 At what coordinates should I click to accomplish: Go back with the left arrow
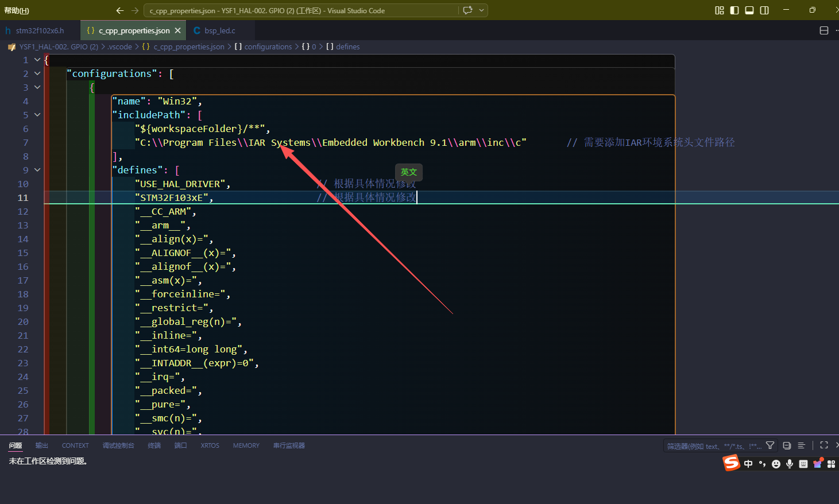[119, 10]
